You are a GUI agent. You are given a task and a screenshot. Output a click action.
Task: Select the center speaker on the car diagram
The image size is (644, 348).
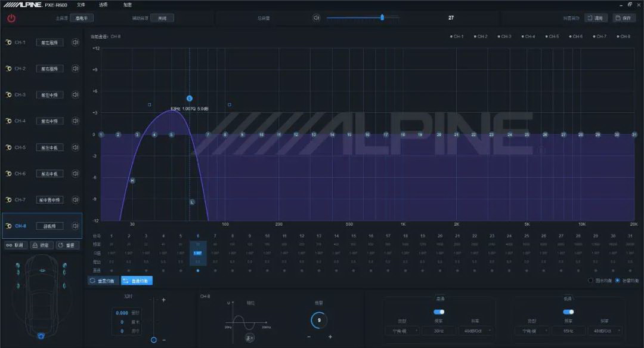[x=42, y=270]
